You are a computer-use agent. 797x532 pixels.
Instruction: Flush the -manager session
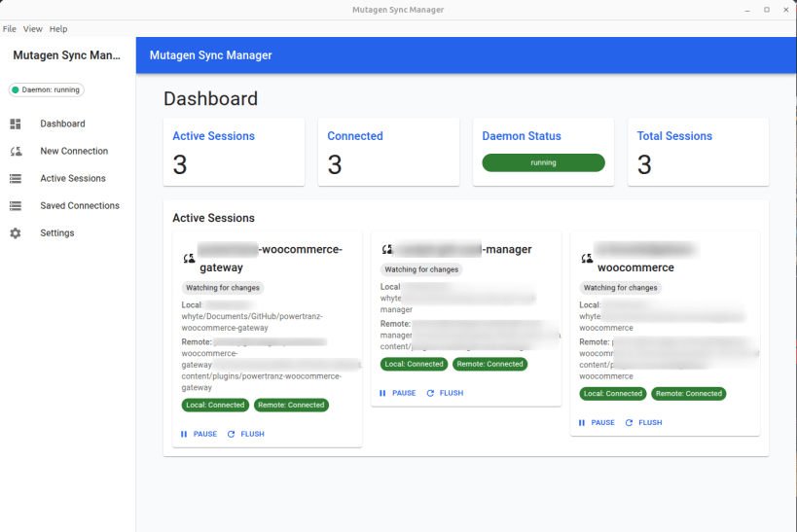pyautogui.click(x=445, y=393)
